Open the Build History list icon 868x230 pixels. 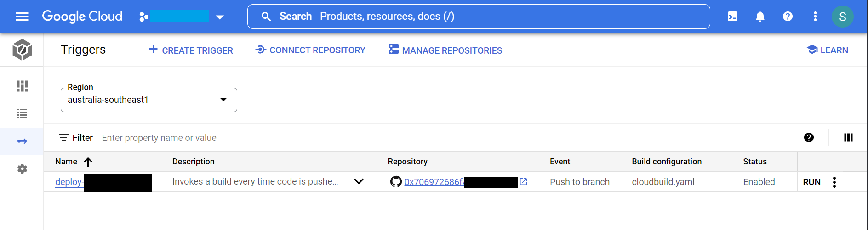pyautogui.click(x=22, y=113)
